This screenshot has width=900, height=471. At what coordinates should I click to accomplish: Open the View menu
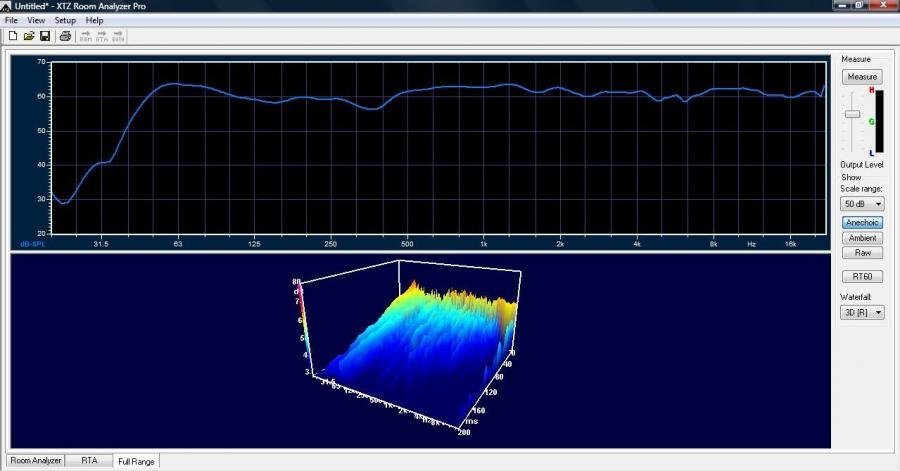(36, 20)
